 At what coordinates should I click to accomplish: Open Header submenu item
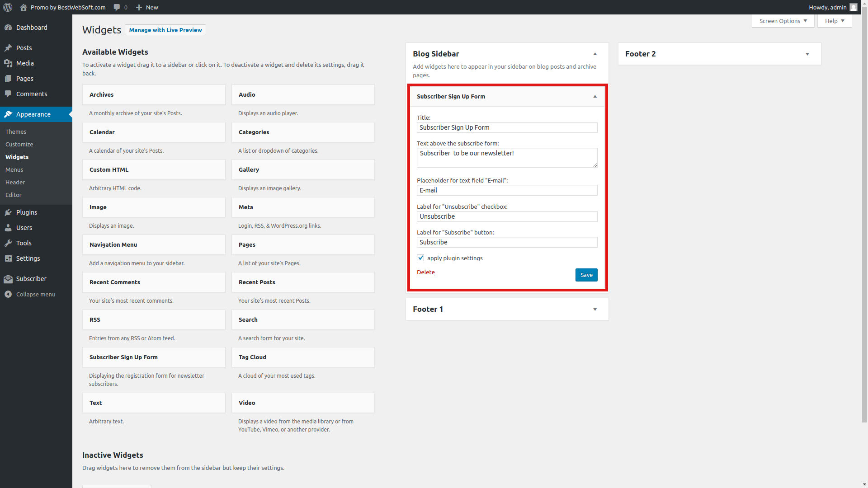[x=15, y=182]
